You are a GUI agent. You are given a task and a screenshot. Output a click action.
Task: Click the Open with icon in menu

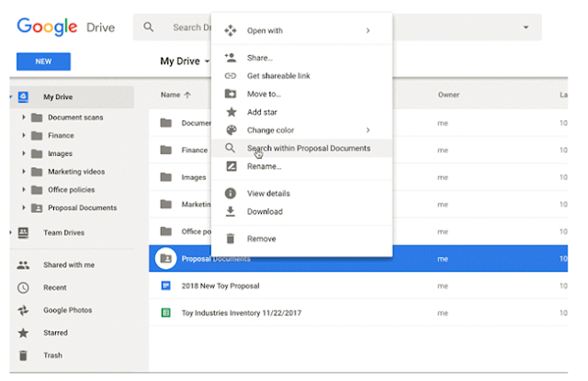click(x=231, y=30)
